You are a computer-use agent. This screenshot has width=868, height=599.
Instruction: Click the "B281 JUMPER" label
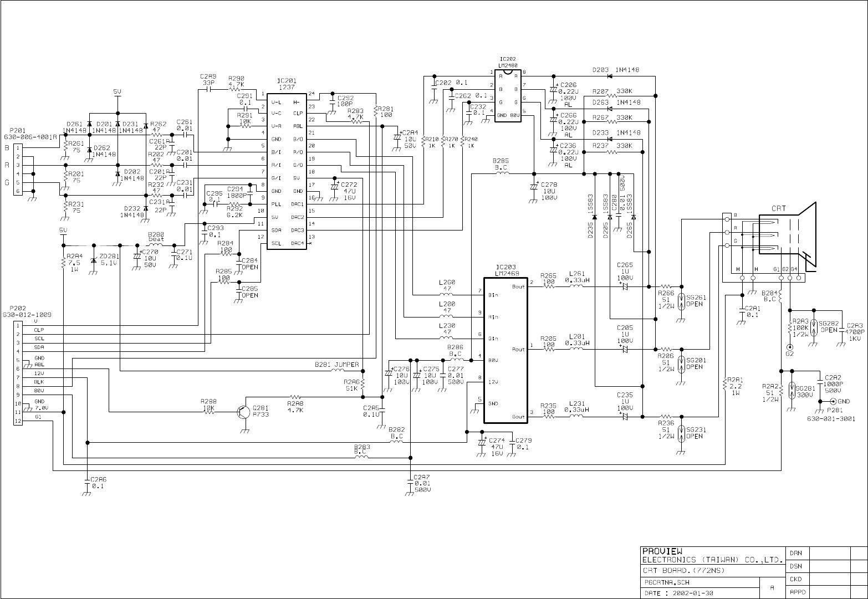tap(337, 364)
